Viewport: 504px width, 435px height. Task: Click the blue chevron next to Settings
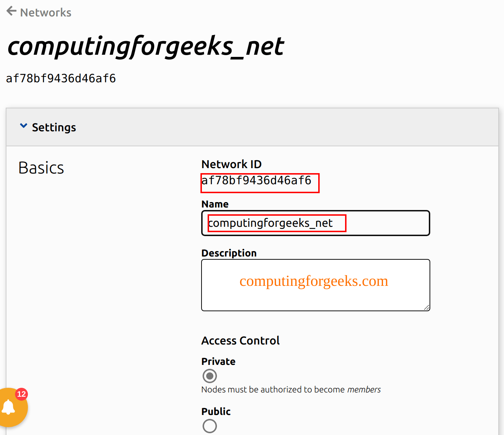click(24, 126)
